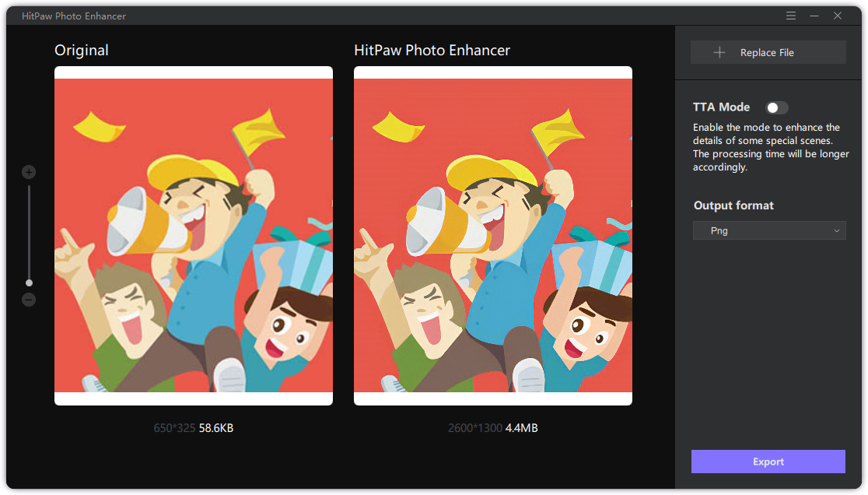Click the middle of the zoom slider track
This screenshot has height=495, width=868.
pyautogui.click(x=29, y=233)
